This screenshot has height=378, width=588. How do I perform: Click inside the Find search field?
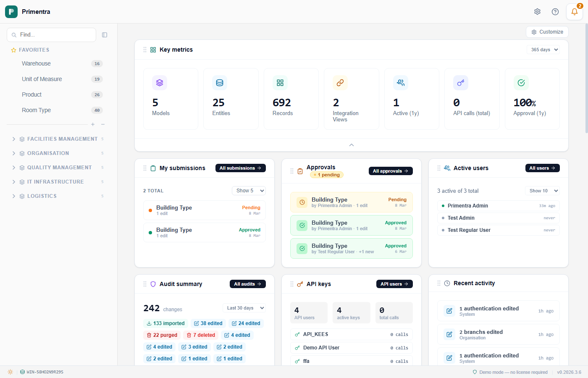pyautogui.click(x=50, y=35)
